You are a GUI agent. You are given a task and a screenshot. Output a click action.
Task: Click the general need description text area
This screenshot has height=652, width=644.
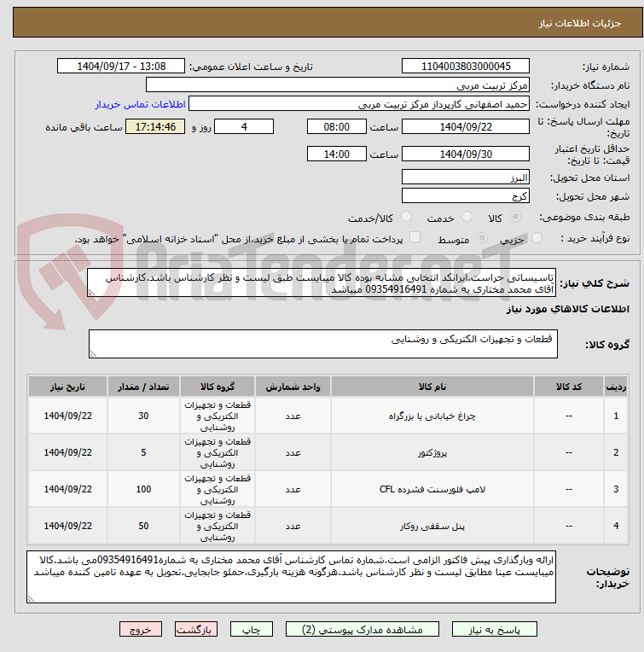pyautogui.click(x=322, y=282)
